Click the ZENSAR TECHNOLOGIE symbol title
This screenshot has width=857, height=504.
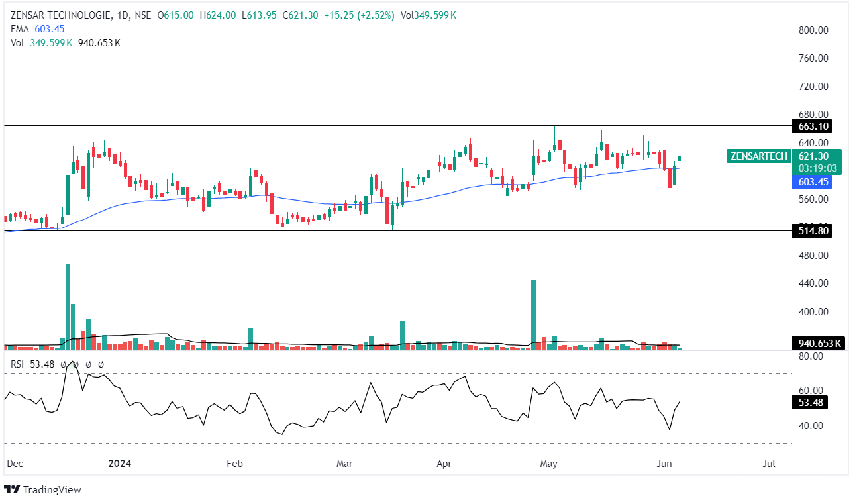click(60, 15)
